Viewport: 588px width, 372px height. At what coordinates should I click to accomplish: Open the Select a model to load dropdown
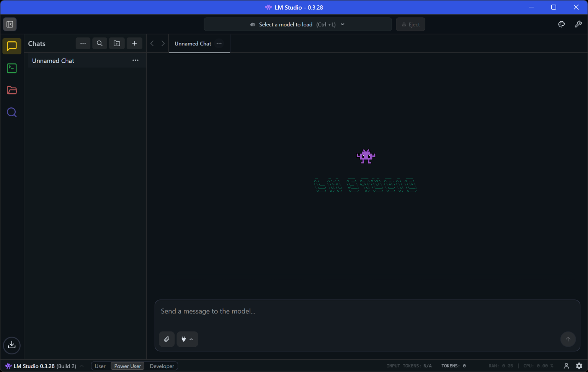297,24
